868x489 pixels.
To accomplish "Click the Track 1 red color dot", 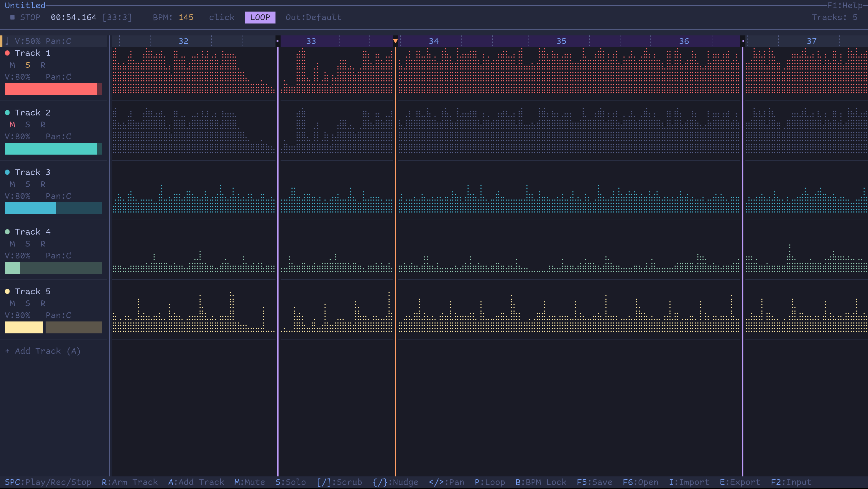I will [x=7, y=53].
